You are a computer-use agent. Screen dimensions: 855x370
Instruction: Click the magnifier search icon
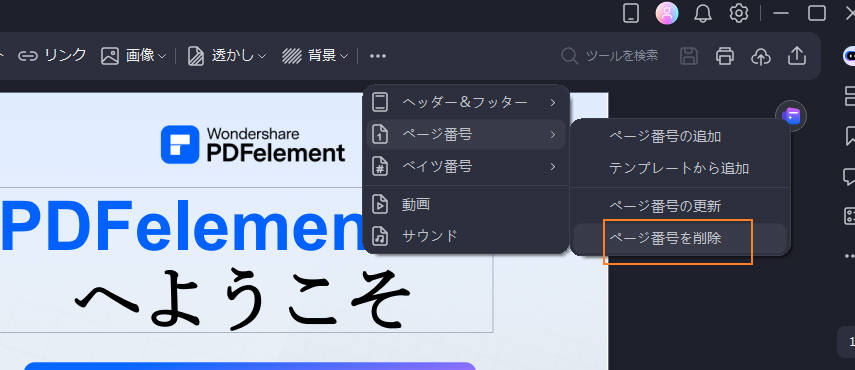coord(569,56)
